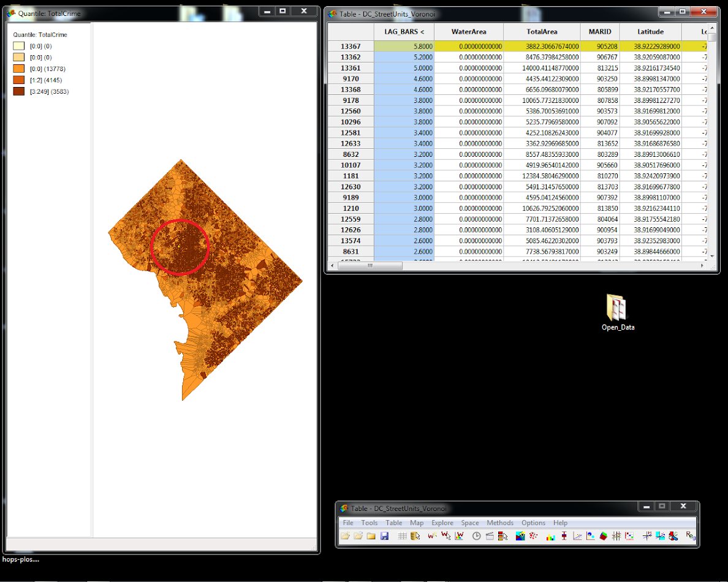This screenshot has height=582, width=728.
Task: Select table row header 9170
Action: click(x=351, y=79)
